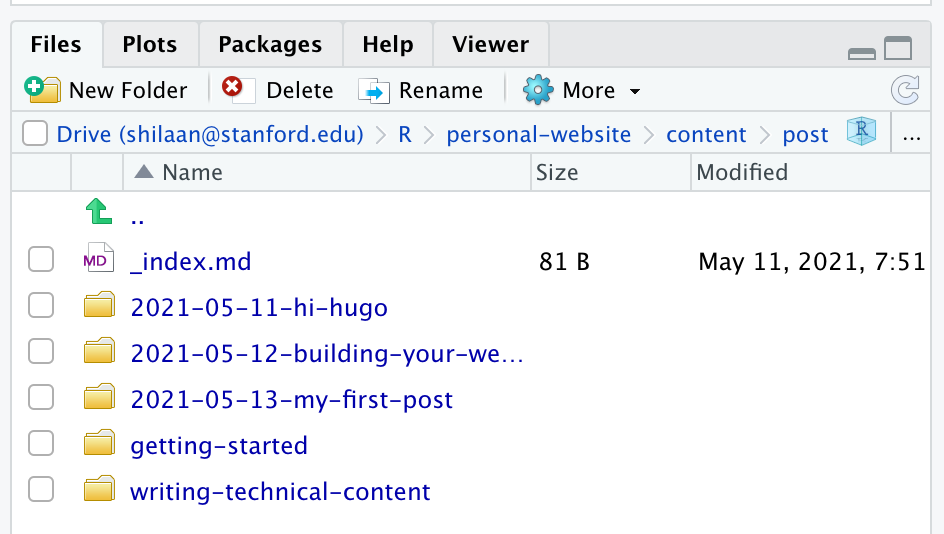Tick the 2021-05-11-hi-hugo folder checkbox
Viewport: 944px width, 534px height.
(41, 307)
